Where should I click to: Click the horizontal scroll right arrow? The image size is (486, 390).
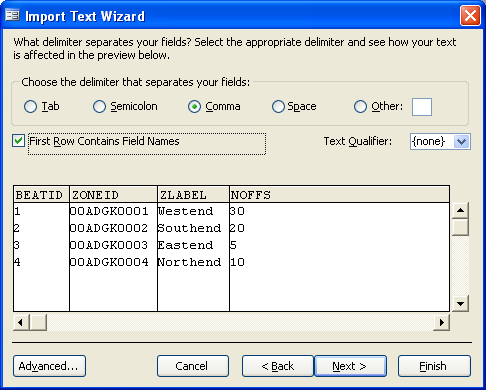[x=442, y=322]
